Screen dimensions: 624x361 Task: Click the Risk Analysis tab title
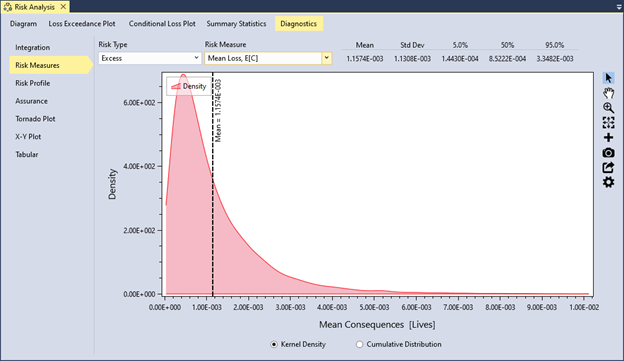coord(35,7)
